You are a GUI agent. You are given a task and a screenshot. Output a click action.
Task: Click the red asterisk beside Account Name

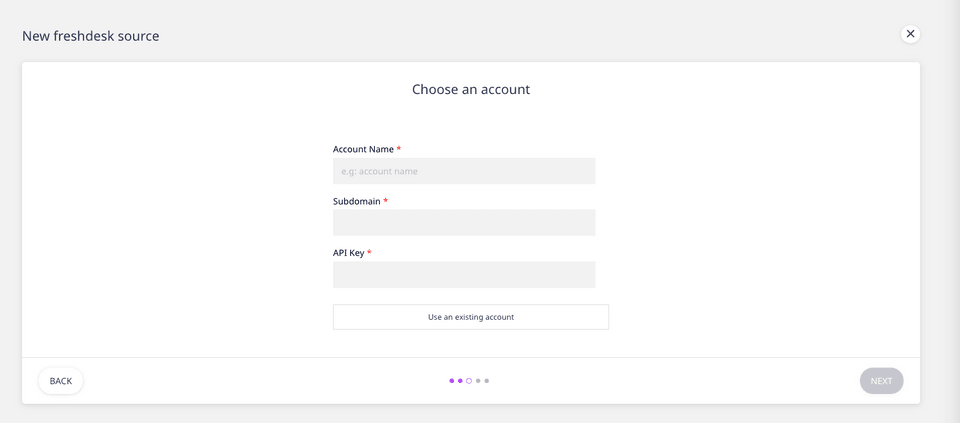(399, 149)
